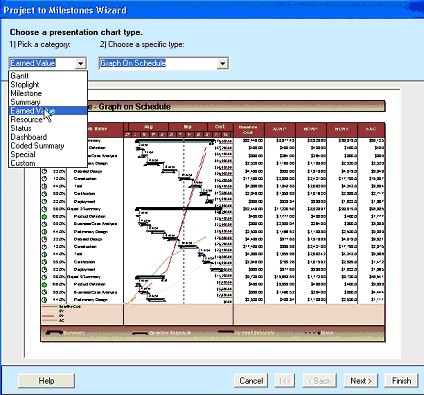The height and width of the screenshot is (395, 424).
Task: Choose Coded Summary from the category list
Action: click(48, 146)
